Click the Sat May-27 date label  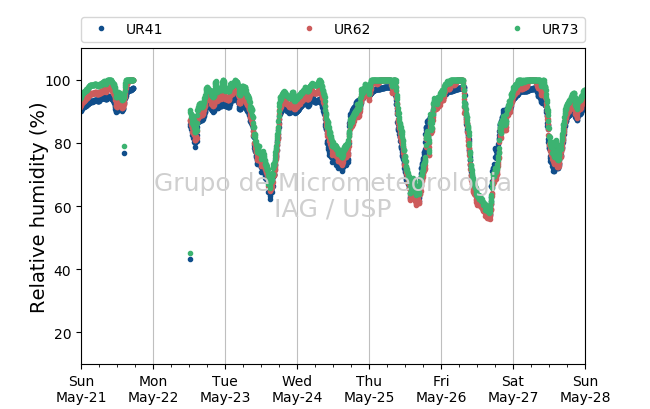[513, 389]
